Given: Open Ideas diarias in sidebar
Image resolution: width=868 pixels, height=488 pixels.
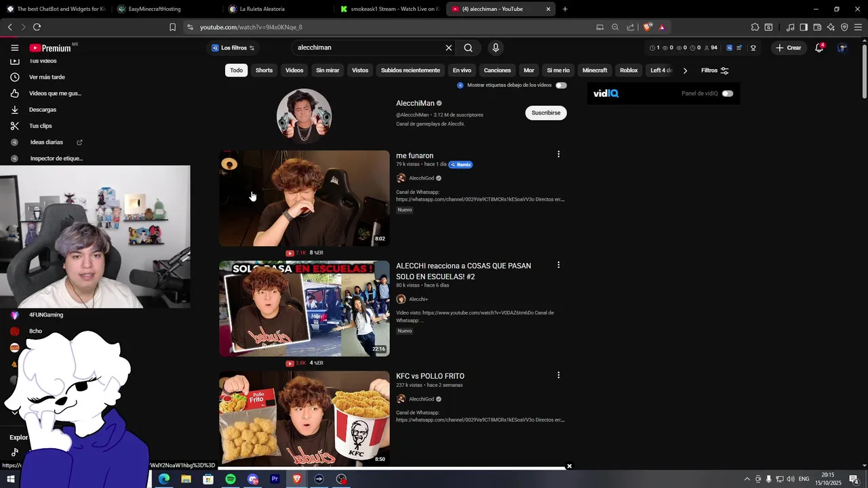Looking at the screenshot, I should [46, 142].
